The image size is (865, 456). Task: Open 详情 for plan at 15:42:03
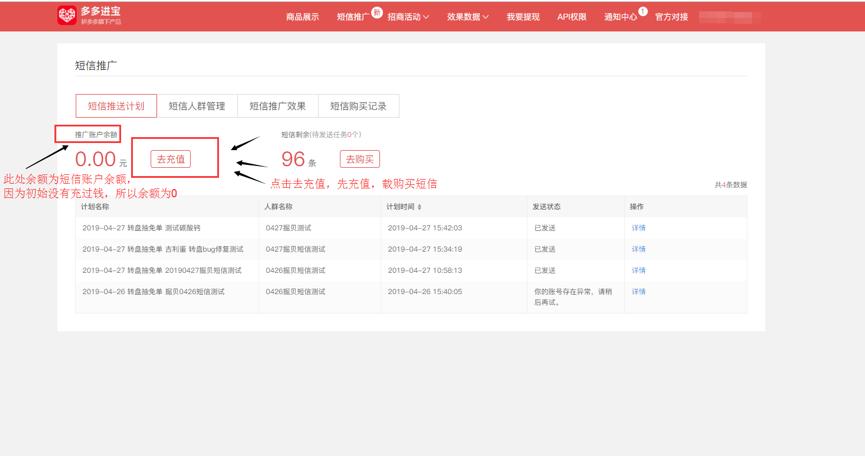[638, 228]
